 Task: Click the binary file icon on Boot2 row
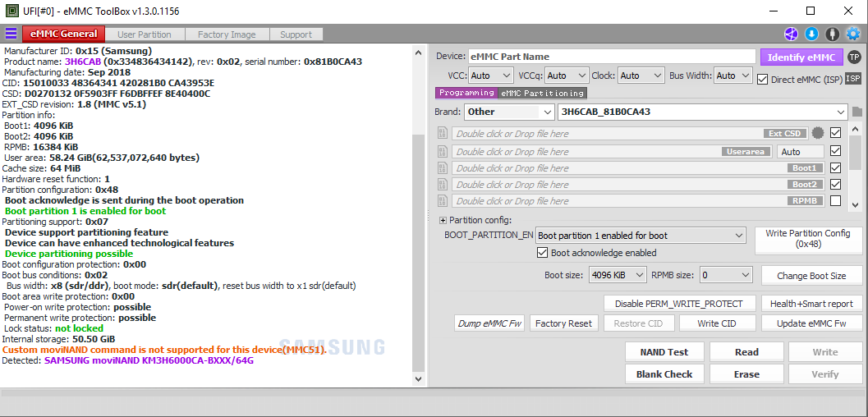(443, 184)
